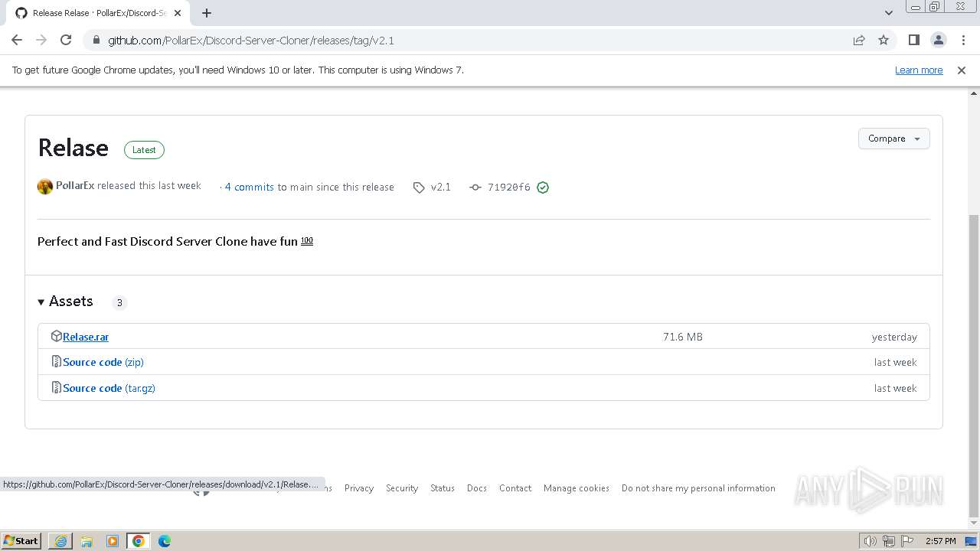Image resolution: width=980 pixels, height=551 pixels.
Task: Open PollarEx user profile link
Action: click(75, 185)
